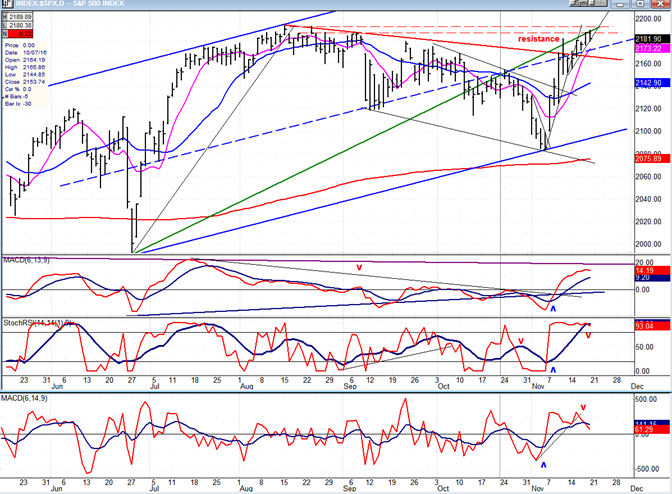Select the Open 2164.19 data line
The height and width of the screenshot is (494, 672).
click(x=25, y=60)
